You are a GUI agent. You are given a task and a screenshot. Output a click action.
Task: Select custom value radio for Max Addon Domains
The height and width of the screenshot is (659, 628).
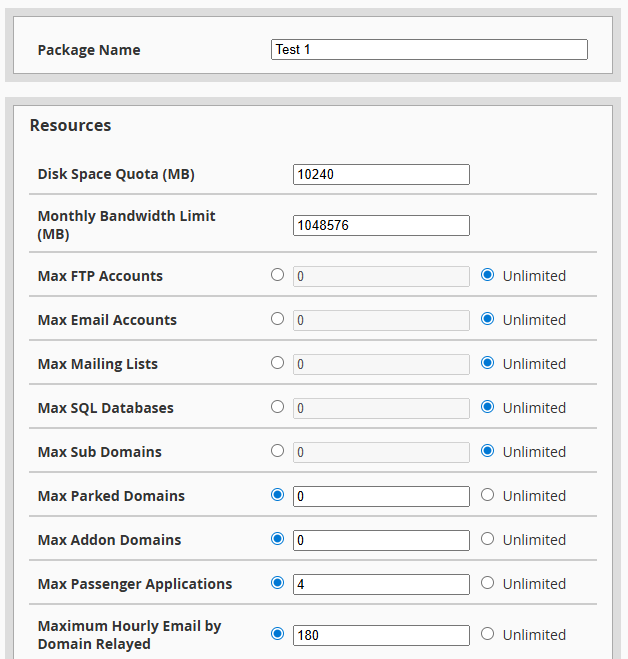point(277,539)
